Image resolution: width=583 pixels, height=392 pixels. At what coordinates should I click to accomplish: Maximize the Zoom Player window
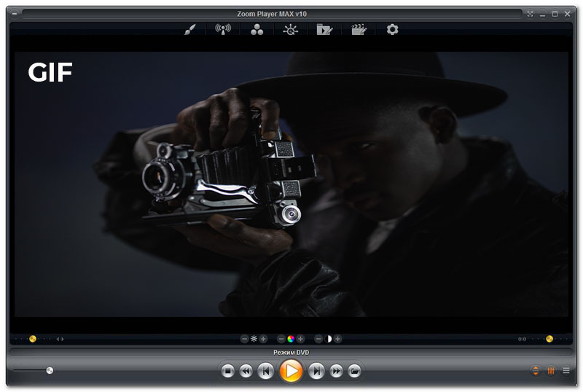coord(555,14)
